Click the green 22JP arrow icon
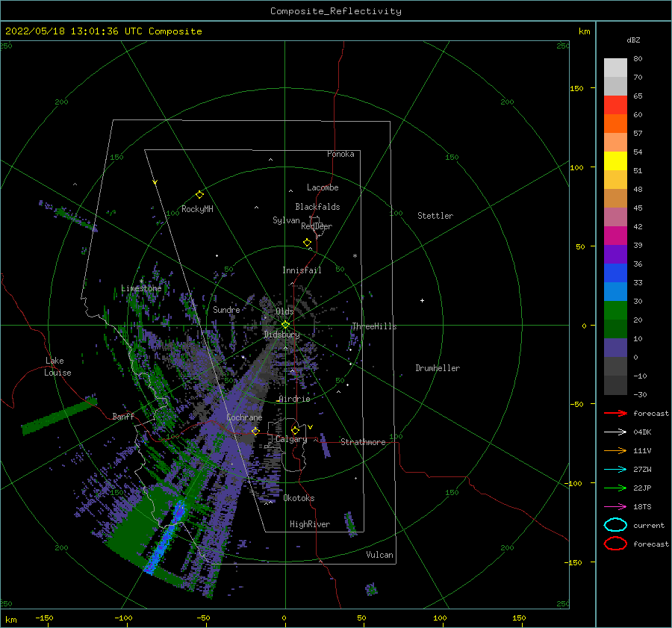Viewport: 672px width, 628px height. 615,488
